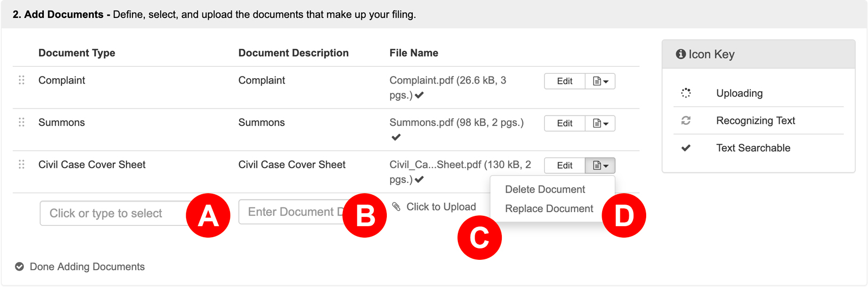The width and height of the screenshot is (868, 287).
Task: Click the Click to Upload link
Action: tap(441, 207)
